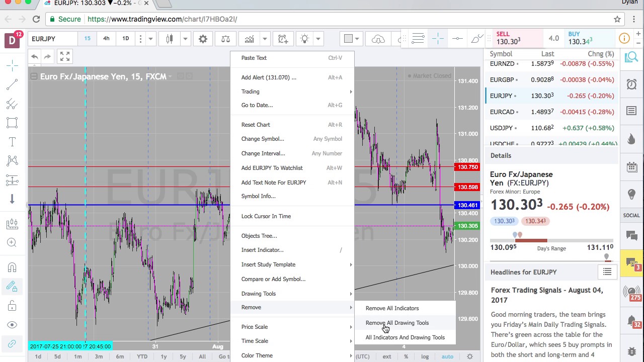Expand the chart style dropdown arrow
This screenshot has height=362, width=644.
[x=185, y=39]
